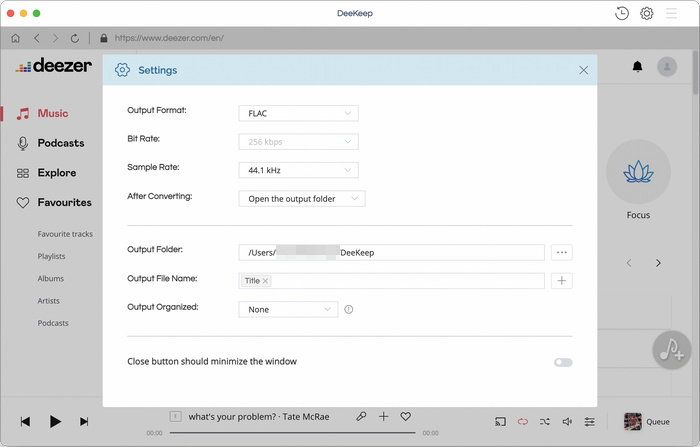Select the Focus lotus channel

point(638,172)
